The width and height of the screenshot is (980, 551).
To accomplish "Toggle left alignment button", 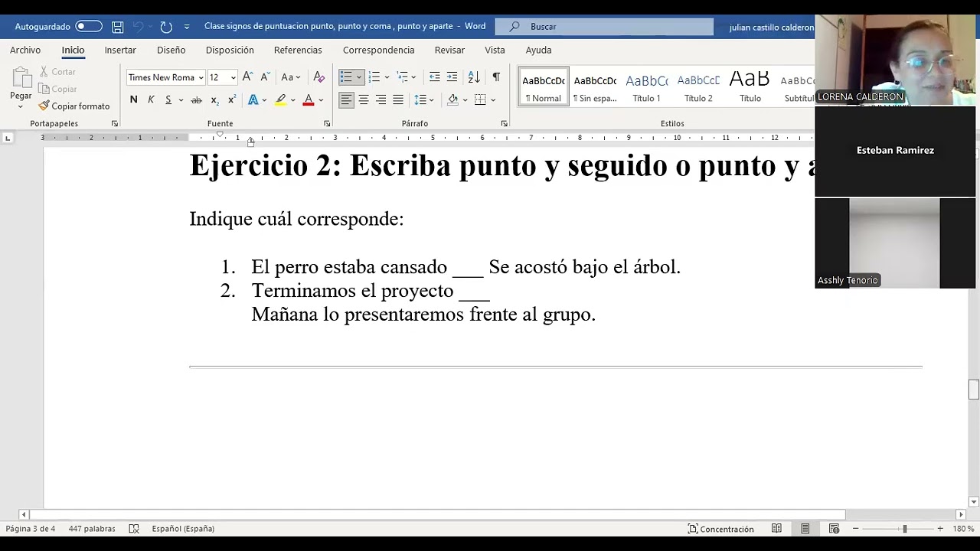I will (x=347, y=100).
